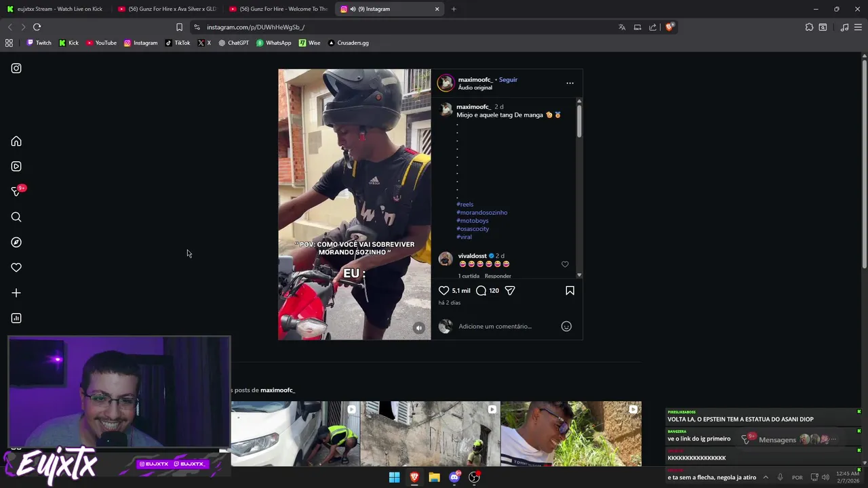The width and height of the screenshot is (868, 488).
Task: Switch to Gunz For Hire x Ava Silver tab
Action: point(167,9)
